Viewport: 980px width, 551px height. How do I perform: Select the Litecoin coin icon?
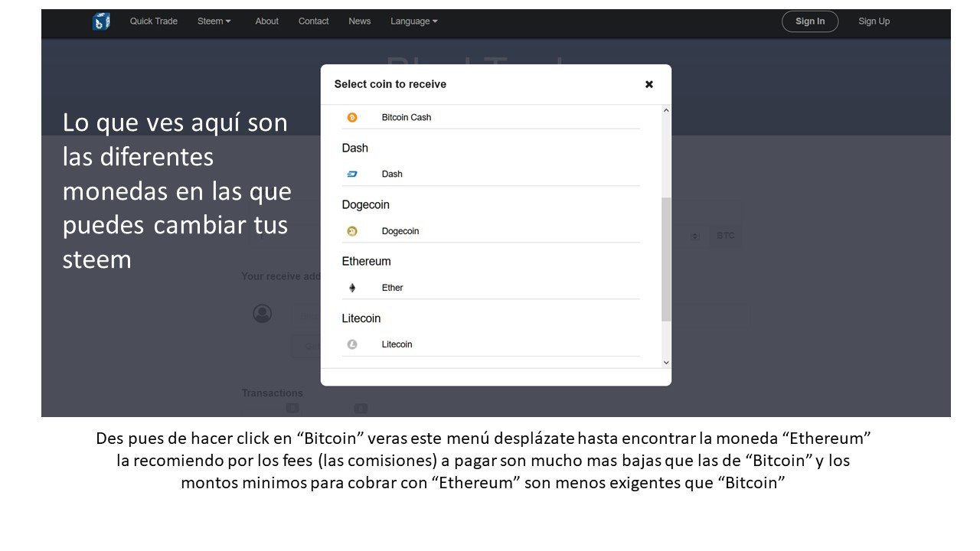(x=352, y=344)
